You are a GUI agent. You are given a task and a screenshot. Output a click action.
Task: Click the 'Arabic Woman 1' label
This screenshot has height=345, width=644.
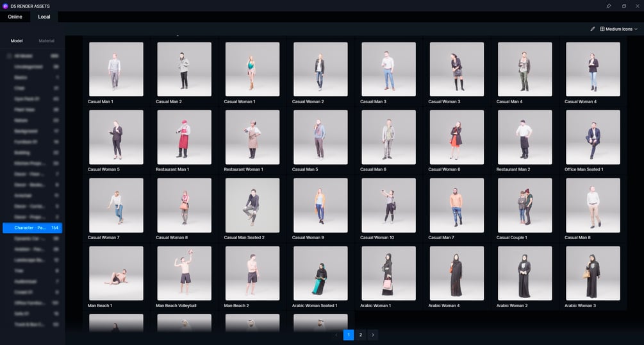pyautogui.click(x=376, y=306)
